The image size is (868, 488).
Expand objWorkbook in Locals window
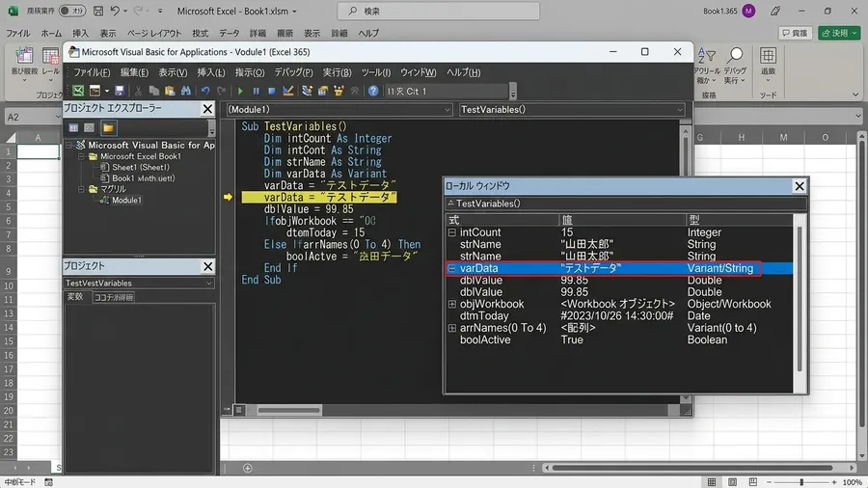tap(451, 304)
